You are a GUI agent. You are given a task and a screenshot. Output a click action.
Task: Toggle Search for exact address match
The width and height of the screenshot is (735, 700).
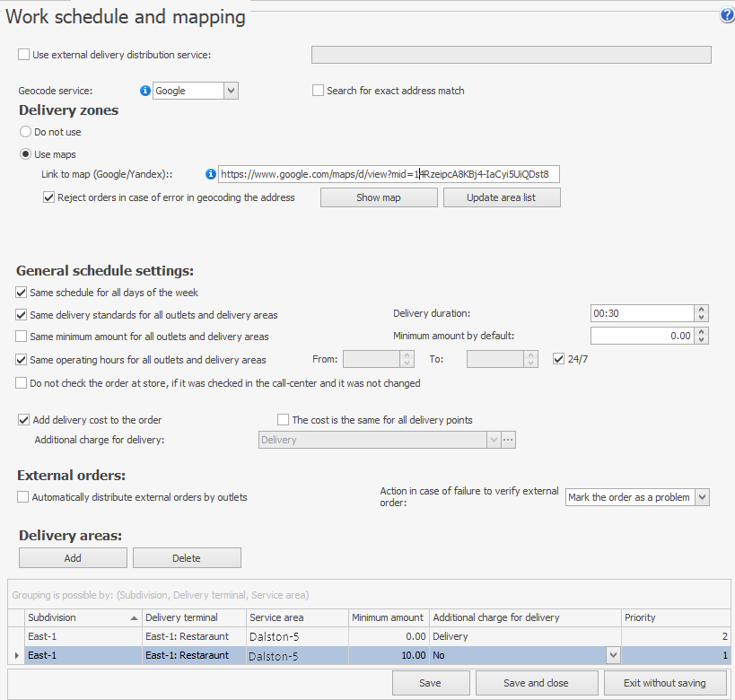tap(318, 91)
